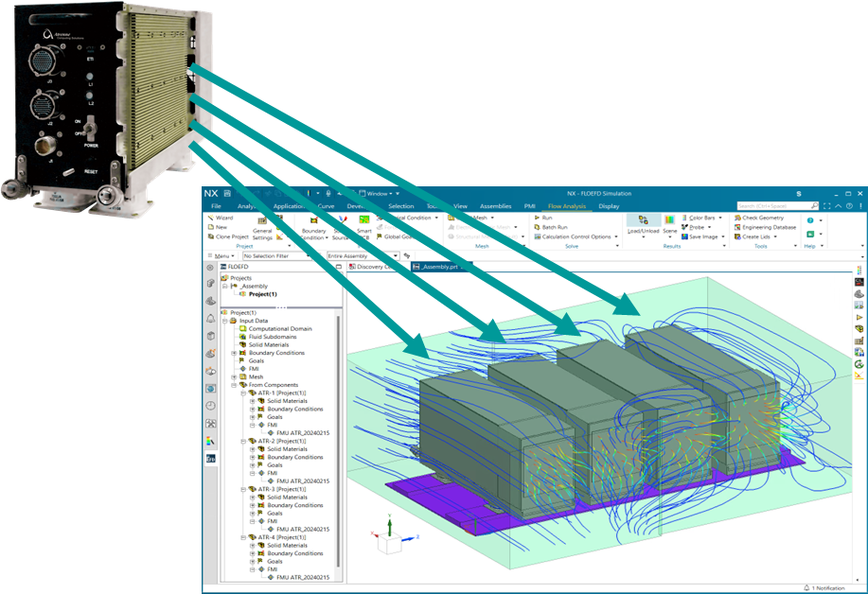This screenshot has height=594, width=868.
Task: Collapse the ATR-1 [Project(1)] node
Action: [243, 393]
